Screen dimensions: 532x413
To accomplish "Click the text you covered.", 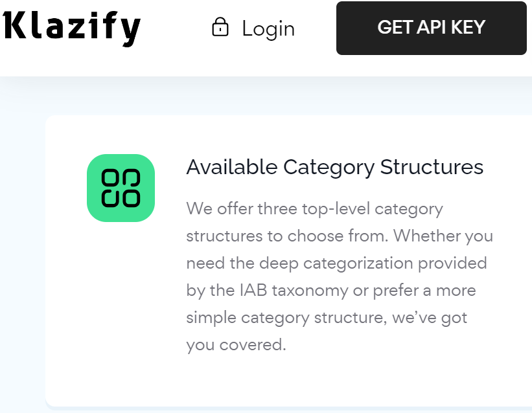I will click(x=236, y=345).
